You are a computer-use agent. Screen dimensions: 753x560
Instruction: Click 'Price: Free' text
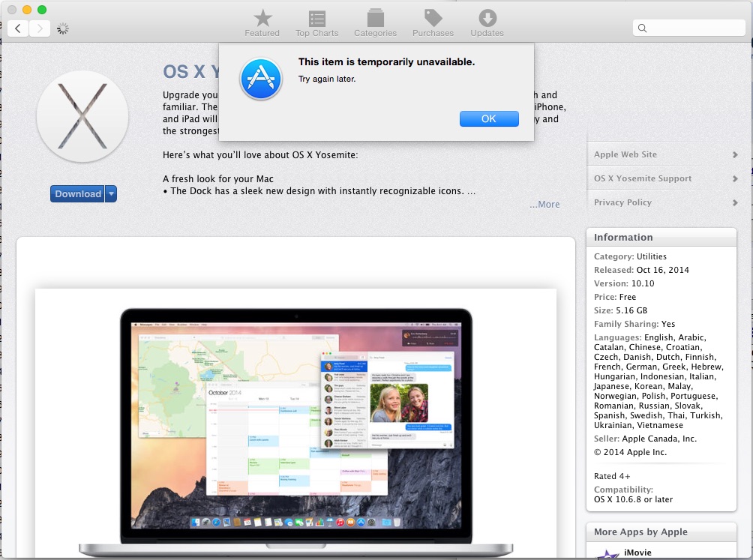pos(615,297)
